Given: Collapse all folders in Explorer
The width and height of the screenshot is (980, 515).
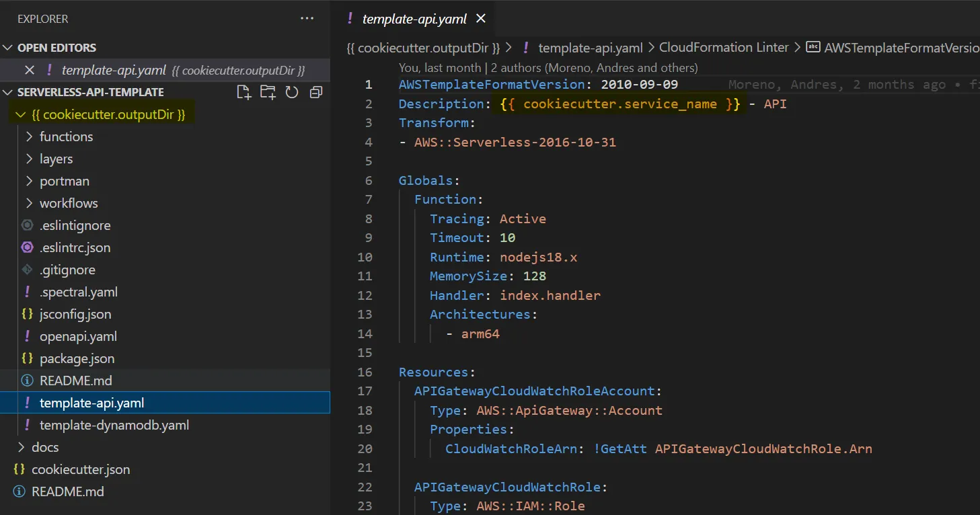Looking at the screenshot, I should pyautogui.click(x=315, y=92).
